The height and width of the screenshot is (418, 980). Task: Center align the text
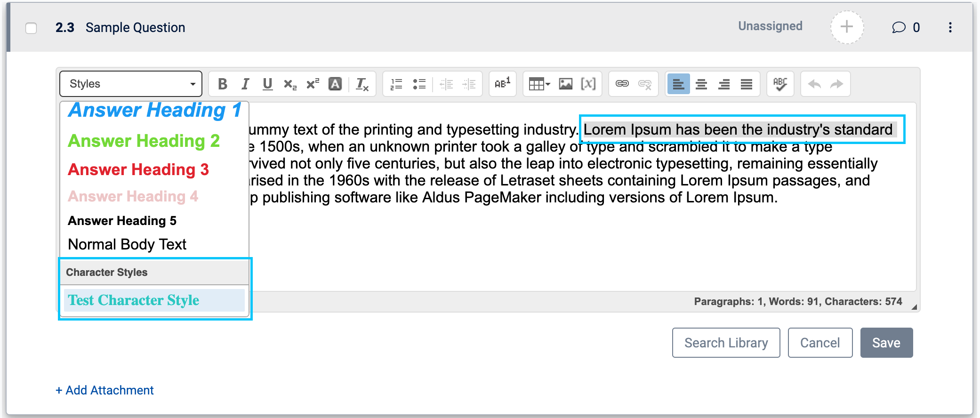pyautogui.click(x=701, y=84)
